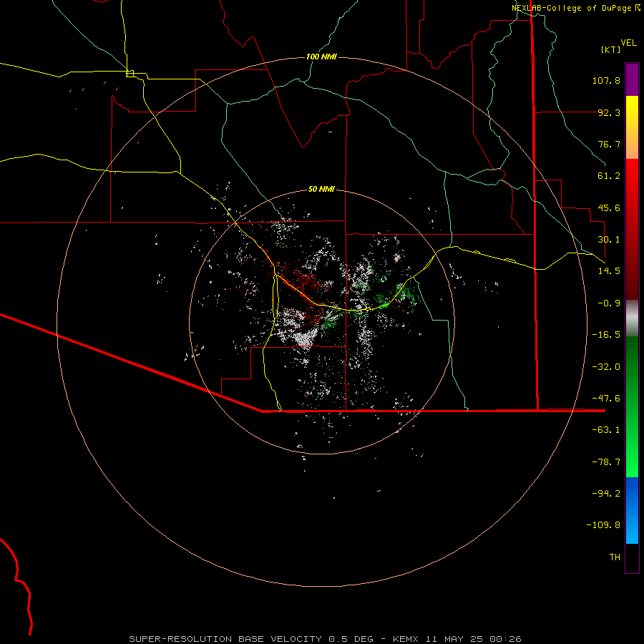Screen dimensions: 644x644
Task: Click the -78.7 velocity scale value
Action: click(x=606, y=462)
